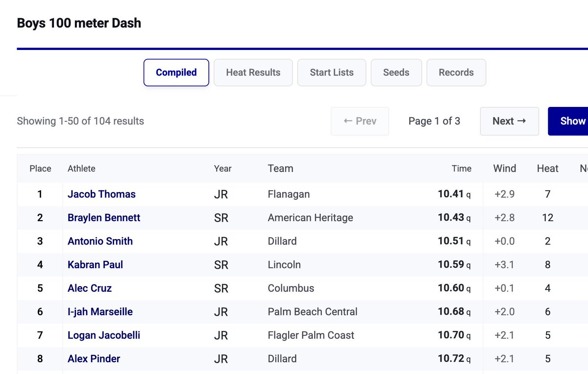
Task: Click the Place column header
Action: 40,169
